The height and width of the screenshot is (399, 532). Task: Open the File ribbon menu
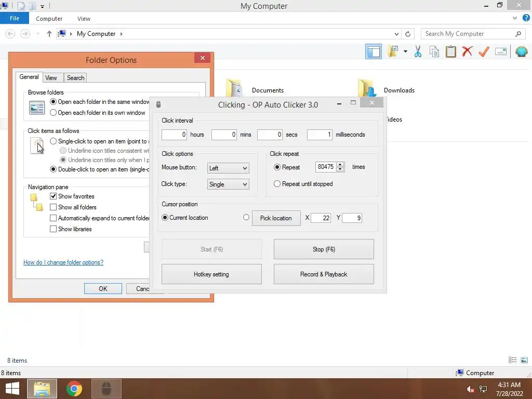(15, 18)
